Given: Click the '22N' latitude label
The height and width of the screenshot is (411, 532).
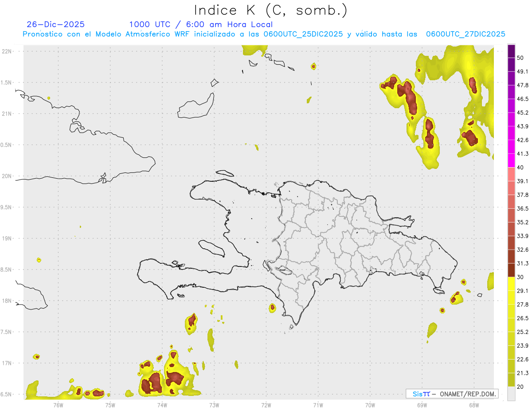Looking at the screenshot, I should (8, 51).
